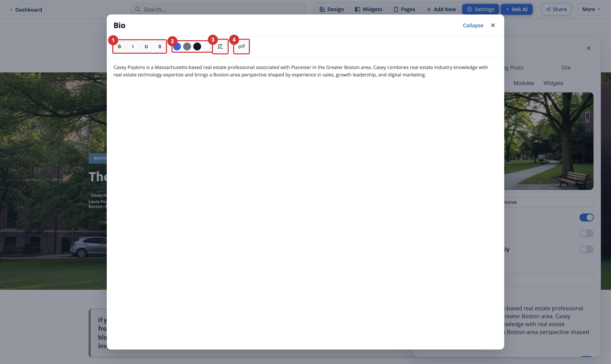611x364 pixels.
Task: Click into the Bio text paragraph
Action: pos(301,71)
